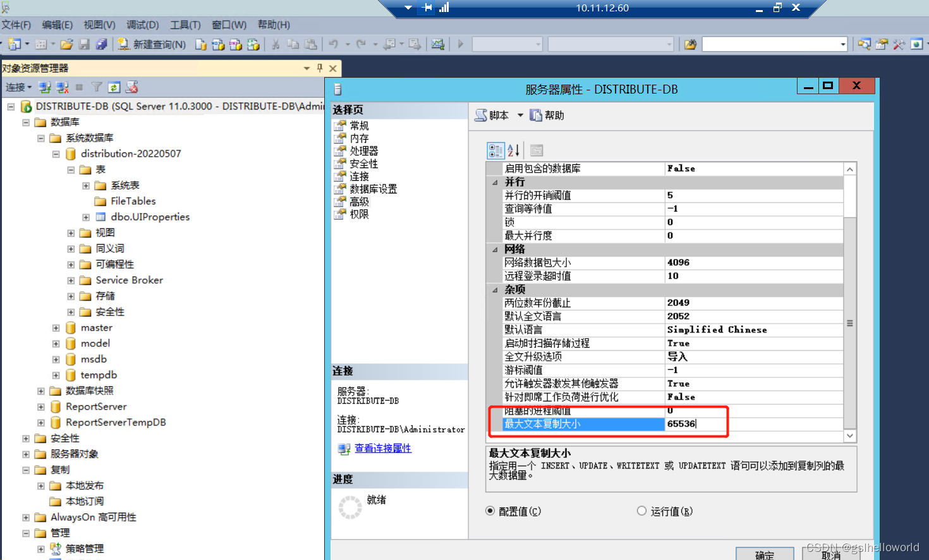Open the 调试(D) menu
Screen dimensions: 929x560
coord(142,25)
